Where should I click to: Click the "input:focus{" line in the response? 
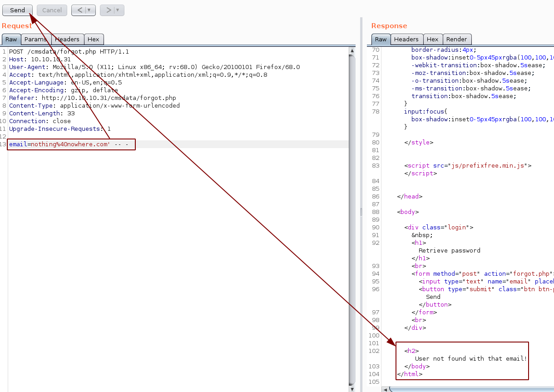click(426, 112)
